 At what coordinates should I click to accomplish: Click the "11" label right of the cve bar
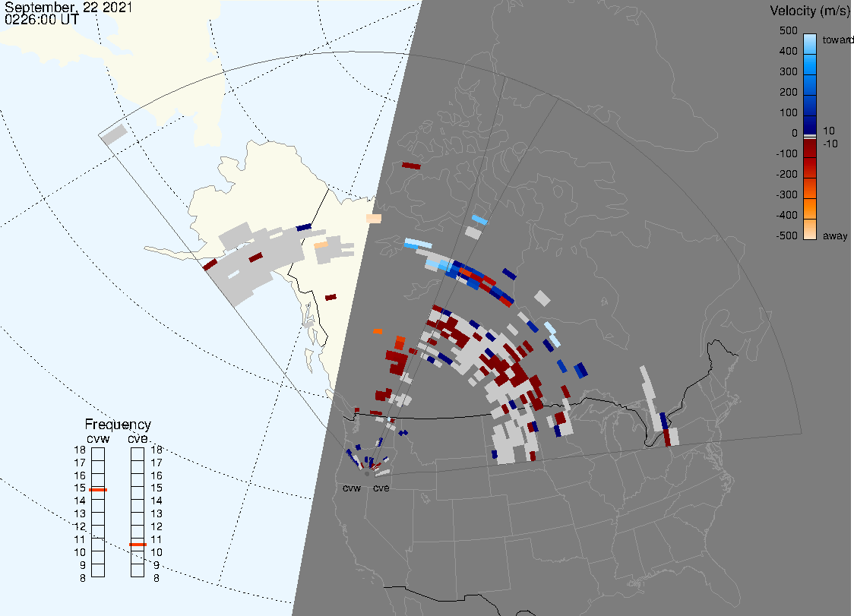pos(157,539)
